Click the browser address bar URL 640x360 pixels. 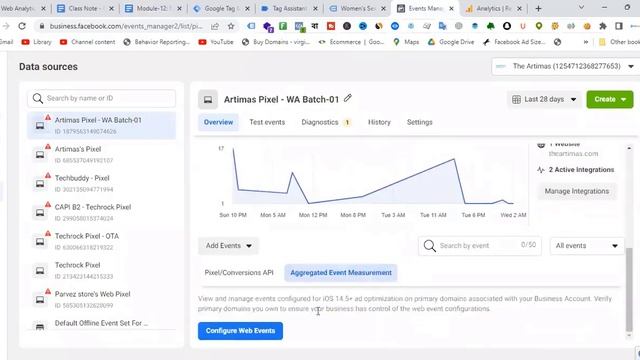point(126,26)
